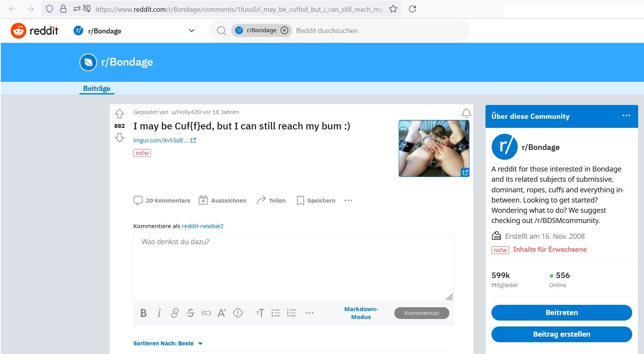Click the Erstellt am 16. Nov. 2008 text
Screen dimensions: 644x354
(x=545, y=236)
